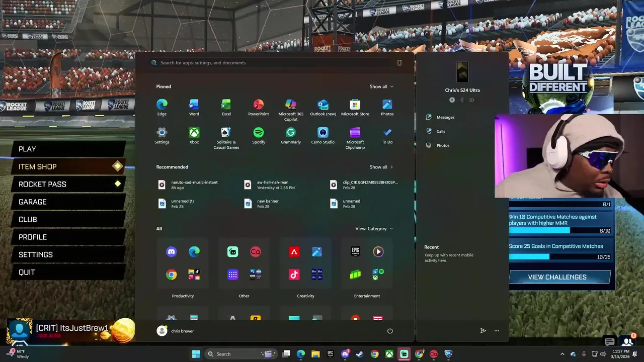644x362 pixels.
Task: Toggle the phone companion panel icon
Action: pyautogui.click(x=399, y=63)
